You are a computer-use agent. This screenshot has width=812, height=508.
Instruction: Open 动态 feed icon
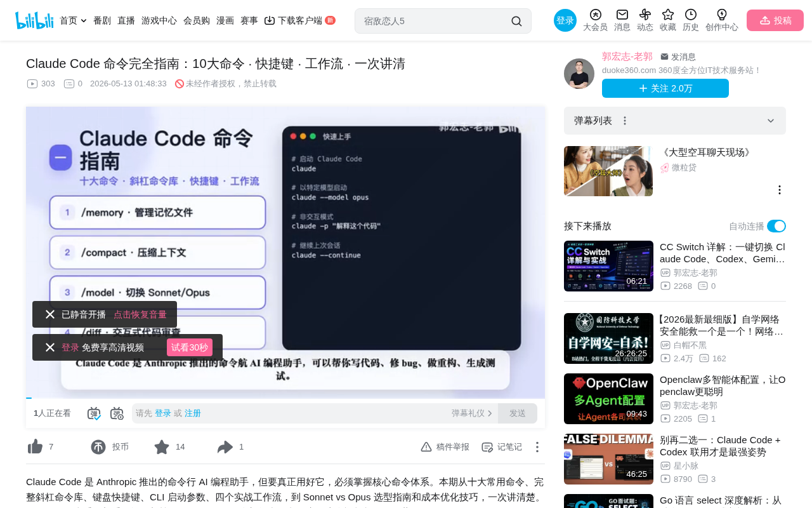645,15
